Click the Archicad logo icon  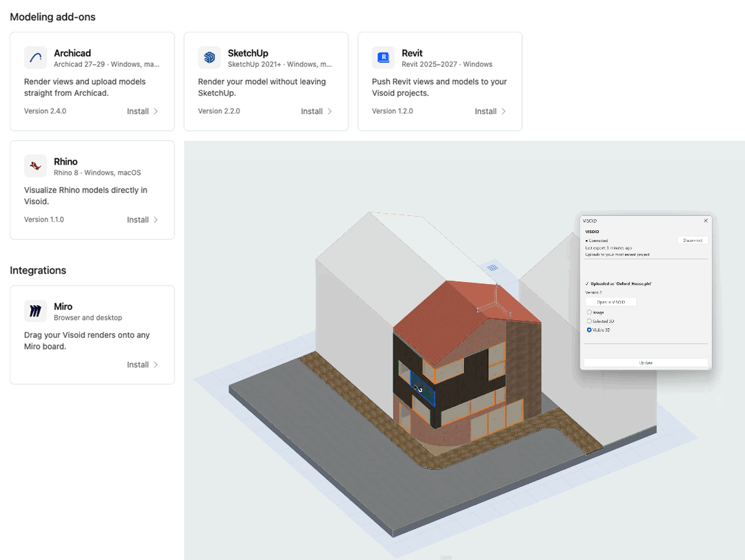click(36, 58)
